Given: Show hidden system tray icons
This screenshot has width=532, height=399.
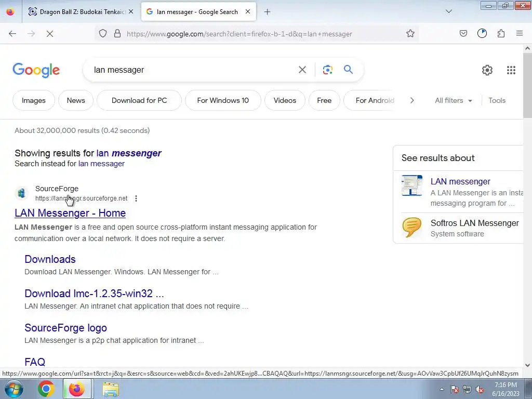Looking at the screenshot, I should tap(442, 389).
